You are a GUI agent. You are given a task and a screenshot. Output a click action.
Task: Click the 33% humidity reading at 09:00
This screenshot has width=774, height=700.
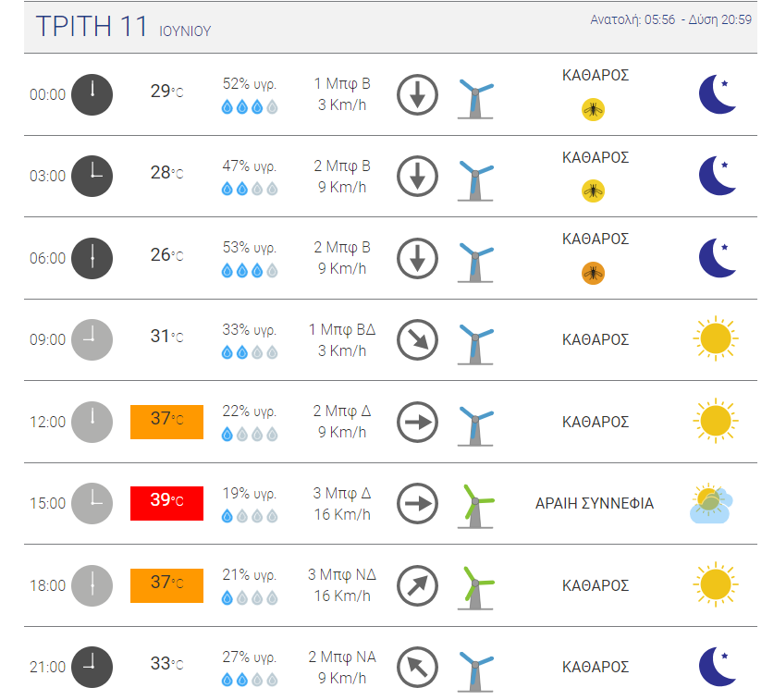pyautogui.click(x=250, y=330)
